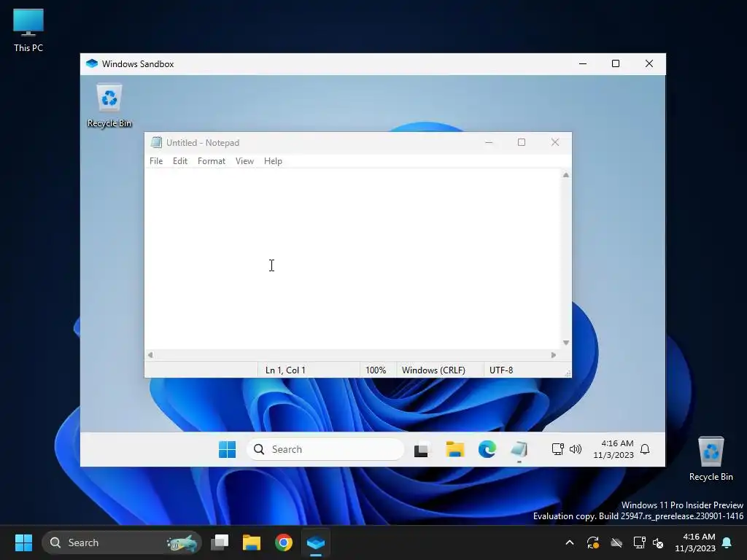Click the Windows Sandbox title bar icon
This screenshot has height=560, width=747.
point(92,64)
